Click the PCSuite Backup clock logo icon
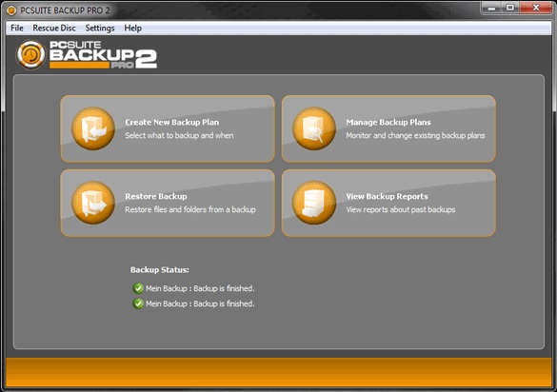 coord(30,54)
